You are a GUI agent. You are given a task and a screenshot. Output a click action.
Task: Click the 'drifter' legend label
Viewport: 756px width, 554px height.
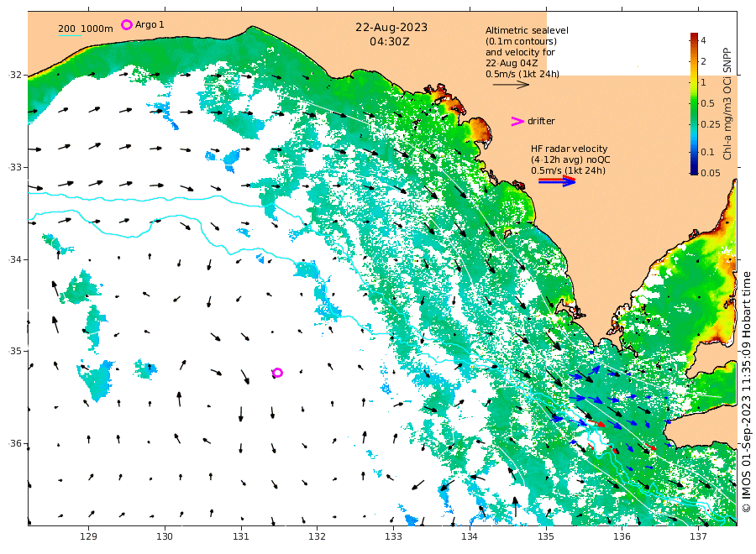click(x=541, y=121)
